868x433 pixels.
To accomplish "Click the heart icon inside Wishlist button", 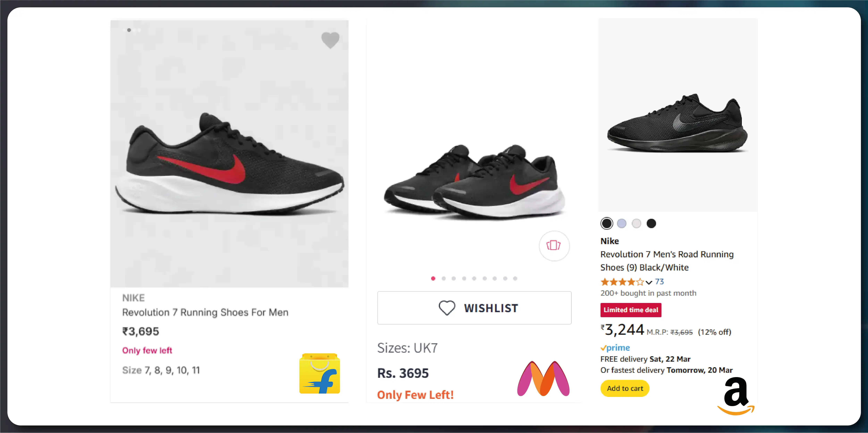I will pos(447,308).
